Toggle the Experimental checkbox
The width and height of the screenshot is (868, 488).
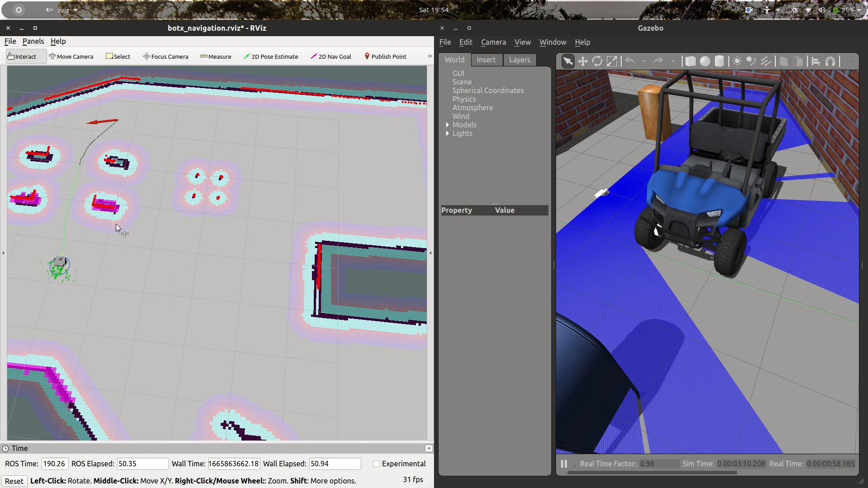tap(376, 464)
